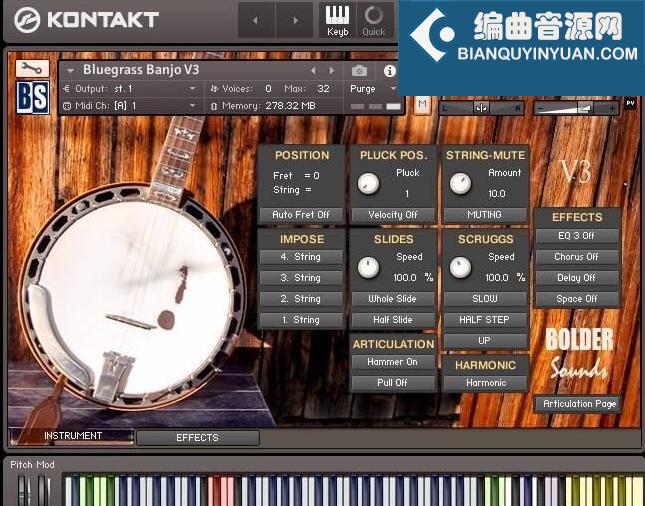Switch to the INSTRUMENT tab
The height and width of the screenshot is (506, 645).
click(72, 436)
